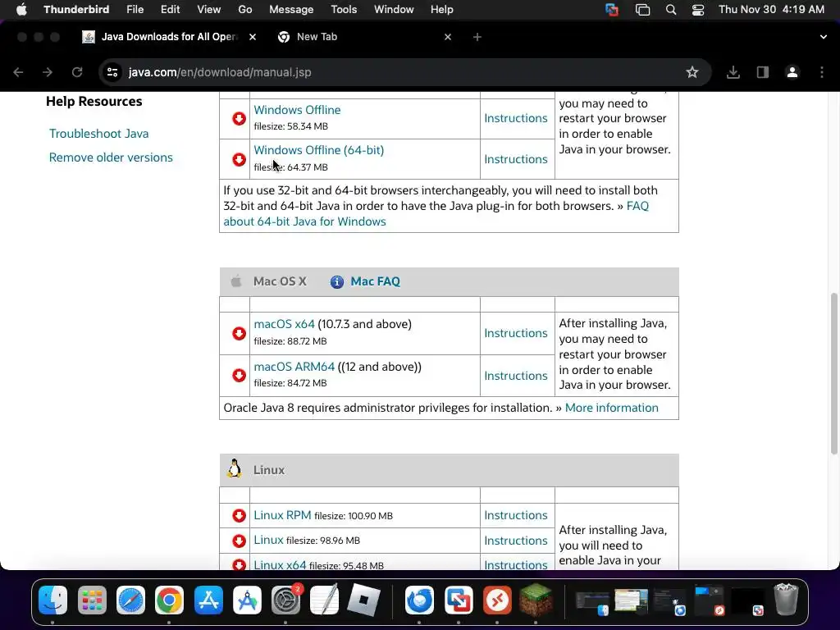Open the Chrome downloads icon

pos(733,72)
